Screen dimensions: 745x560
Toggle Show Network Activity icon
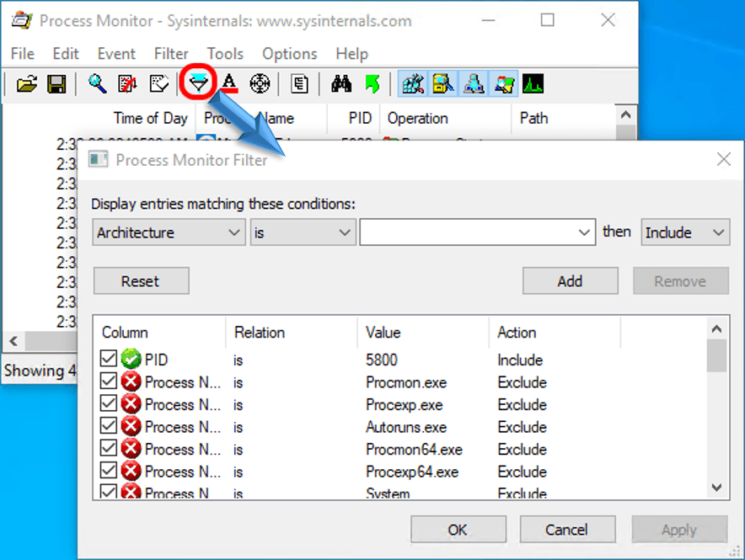coord(474,84)
